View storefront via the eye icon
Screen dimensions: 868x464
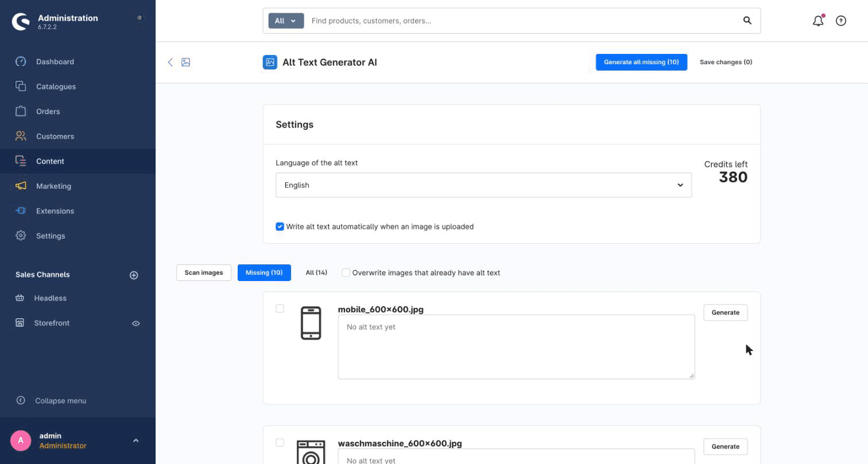coord(136,323)
